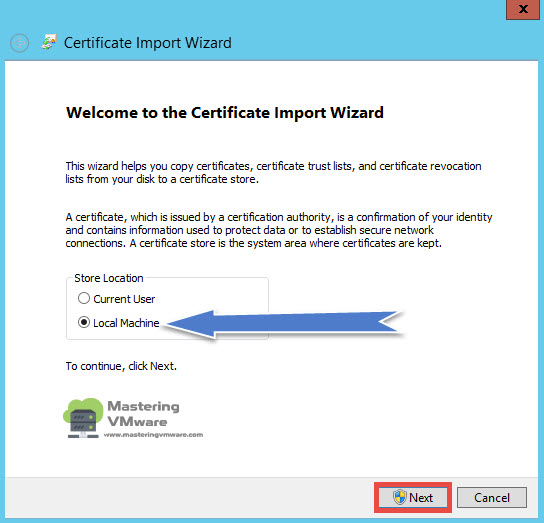Click the Mastering VMware watermark text

[143, 414]
